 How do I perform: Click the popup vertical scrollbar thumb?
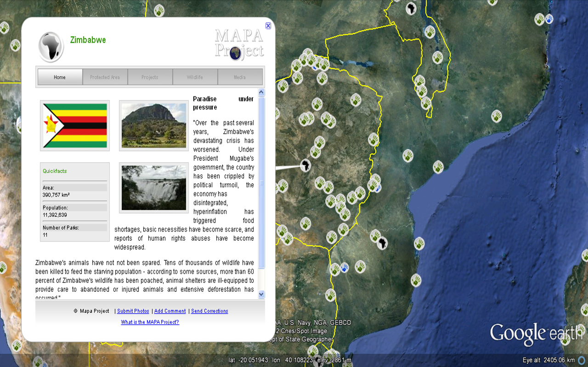261,182
